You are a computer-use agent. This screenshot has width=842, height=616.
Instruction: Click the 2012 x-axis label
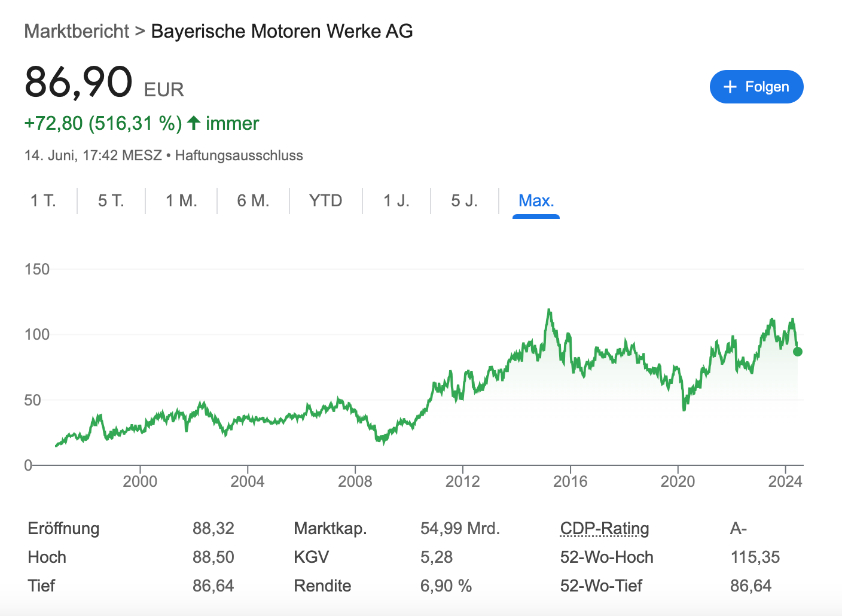pos(462,481)
